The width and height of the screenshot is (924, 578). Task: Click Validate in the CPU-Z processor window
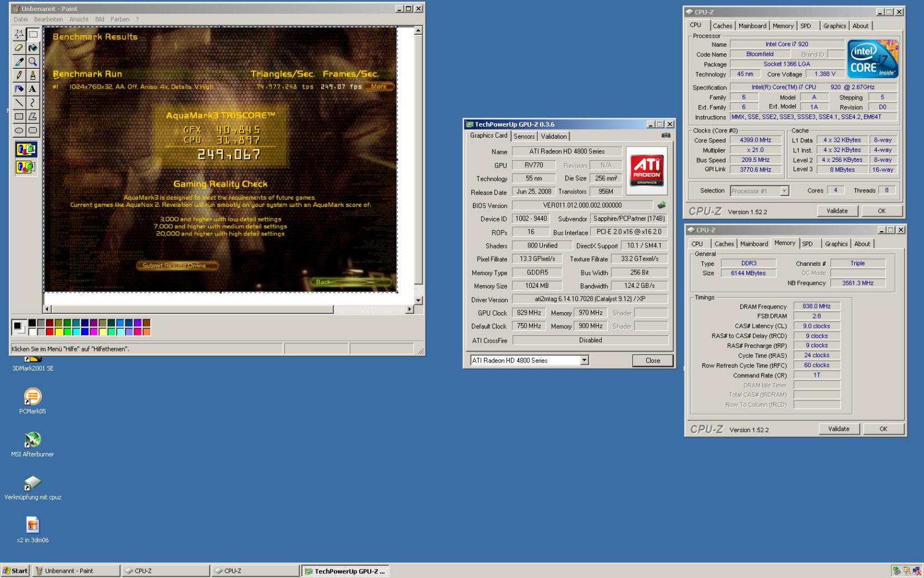[837, 211]
